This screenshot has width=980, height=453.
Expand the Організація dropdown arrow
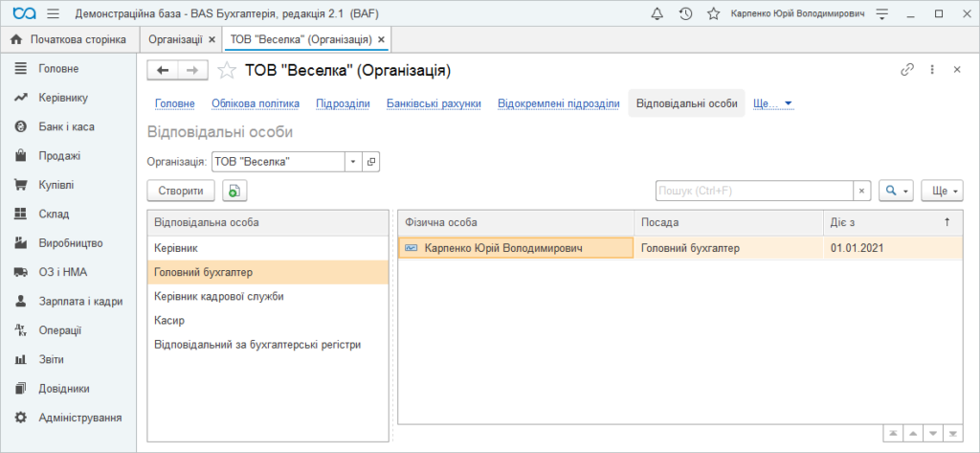(353, 162)
